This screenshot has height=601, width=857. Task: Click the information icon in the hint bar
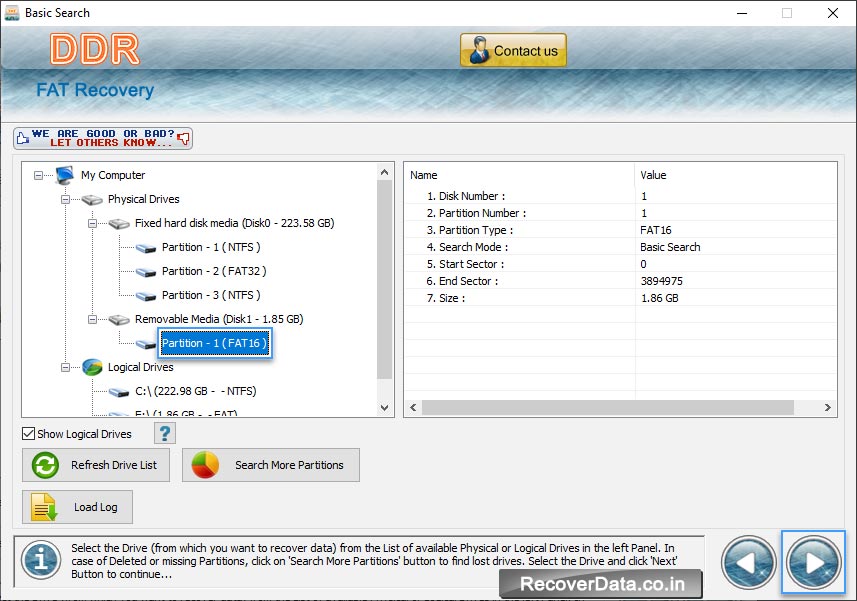41,560
